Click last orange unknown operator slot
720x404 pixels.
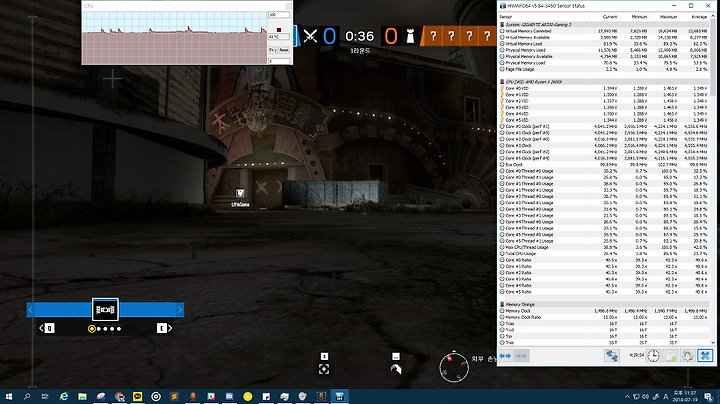coord(487,36)
